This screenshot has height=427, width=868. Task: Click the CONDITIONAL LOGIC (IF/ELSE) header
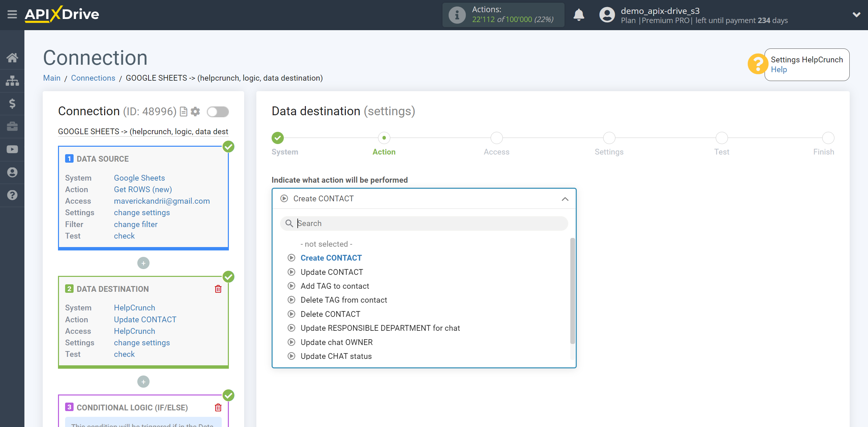(132, 407)
